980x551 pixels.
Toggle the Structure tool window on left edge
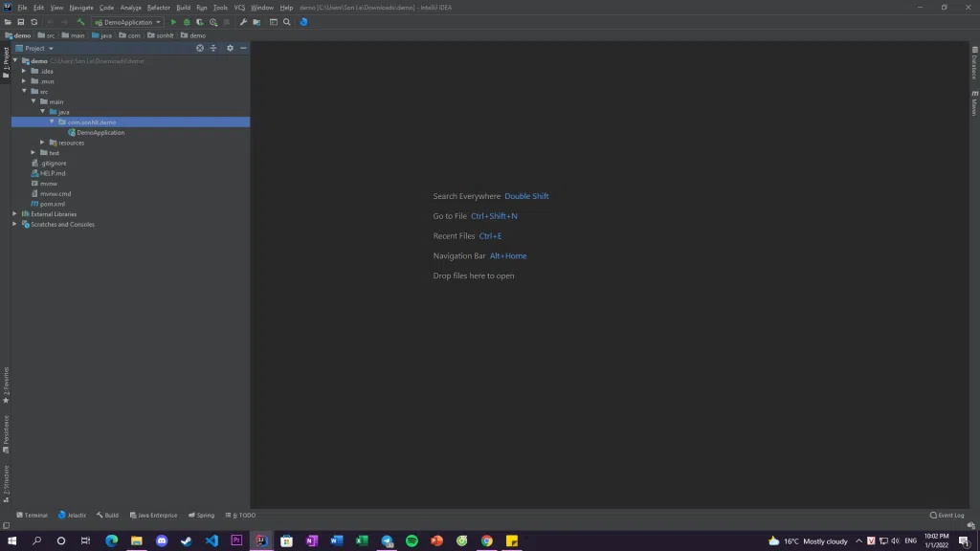tap(6, 483)
